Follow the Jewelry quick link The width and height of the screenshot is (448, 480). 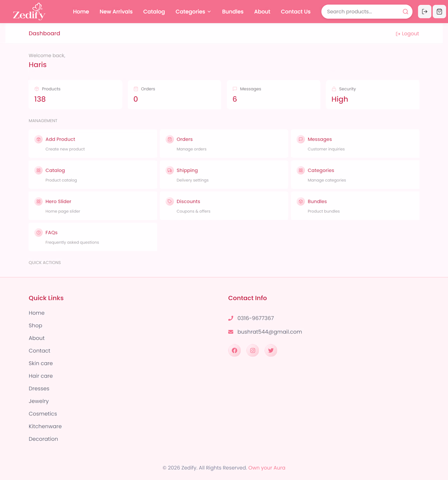click(38, 401)
